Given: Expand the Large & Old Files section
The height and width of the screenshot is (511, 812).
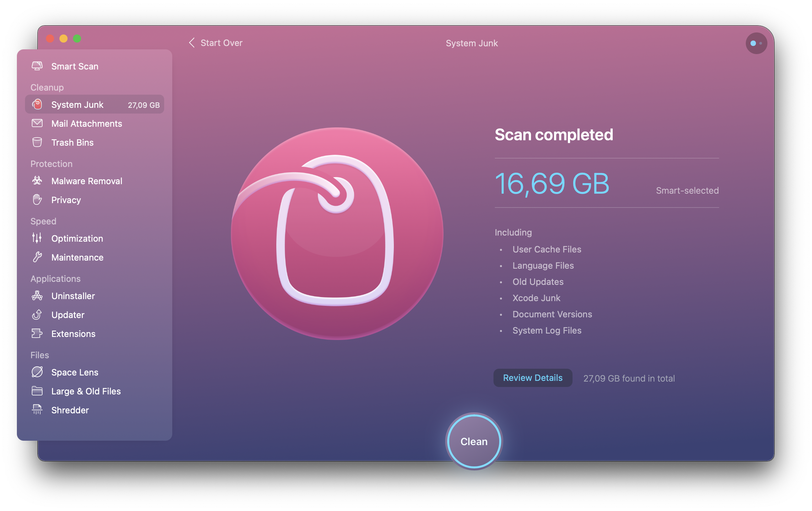Looking at the screenshot, I should pos(85,390).
